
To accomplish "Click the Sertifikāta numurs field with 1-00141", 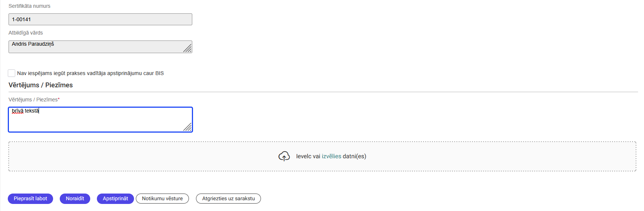I will pyautogui.click(x=100, y=19).
